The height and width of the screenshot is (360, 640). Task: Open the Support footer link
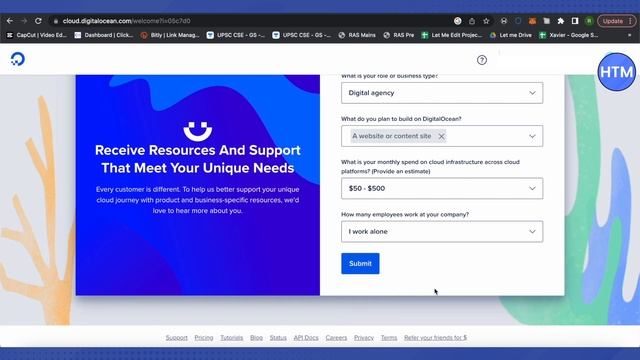click(x=176, y=338)
